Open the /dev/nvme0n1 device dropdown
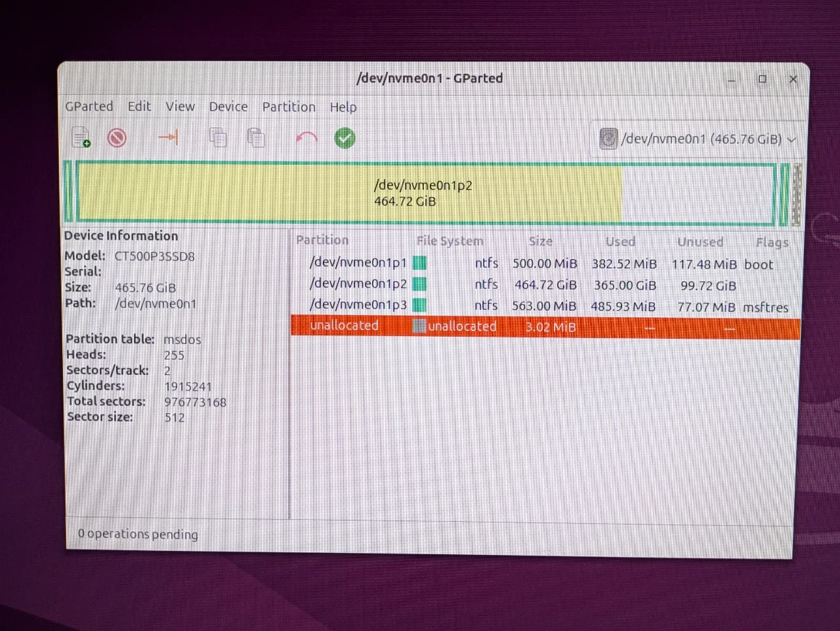The width and height of the screenshot is (840, 631). click(698, 139)
